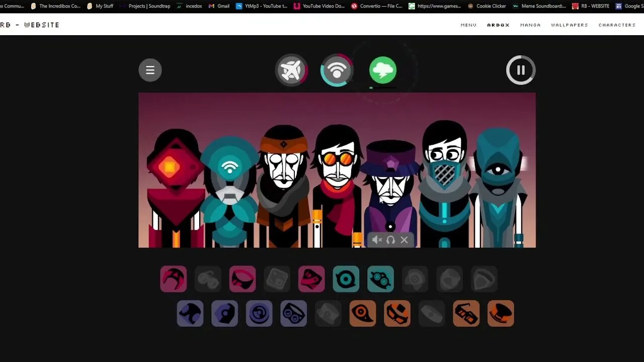Pick the purple circular disc sound icon
This screenshot has width=644, height=362.
[x=259, y=313]
